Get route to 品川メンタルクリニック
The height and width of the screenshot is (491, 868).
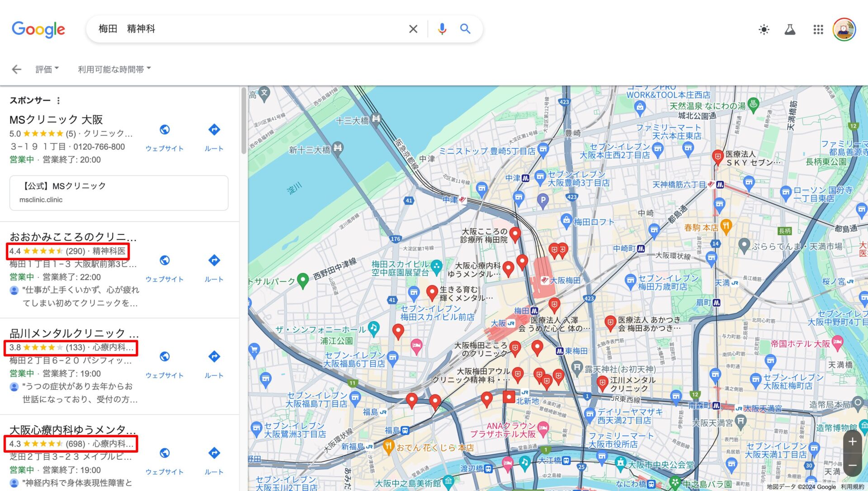tap(214, 365)
